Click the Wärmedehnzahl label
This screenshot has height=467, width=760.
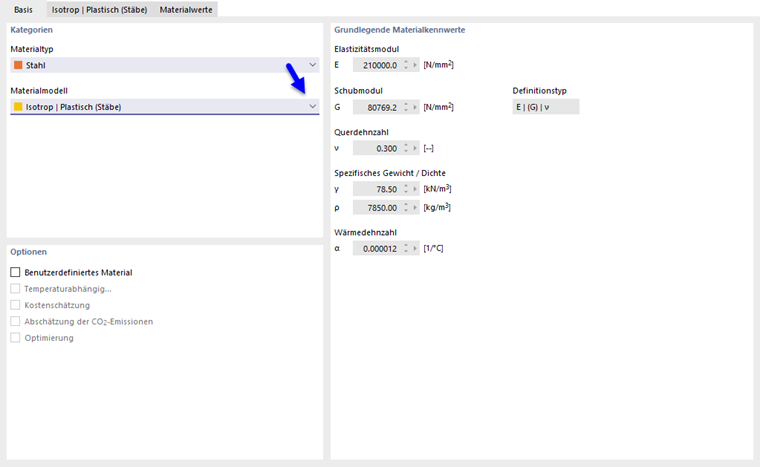(x=365, y=232)
